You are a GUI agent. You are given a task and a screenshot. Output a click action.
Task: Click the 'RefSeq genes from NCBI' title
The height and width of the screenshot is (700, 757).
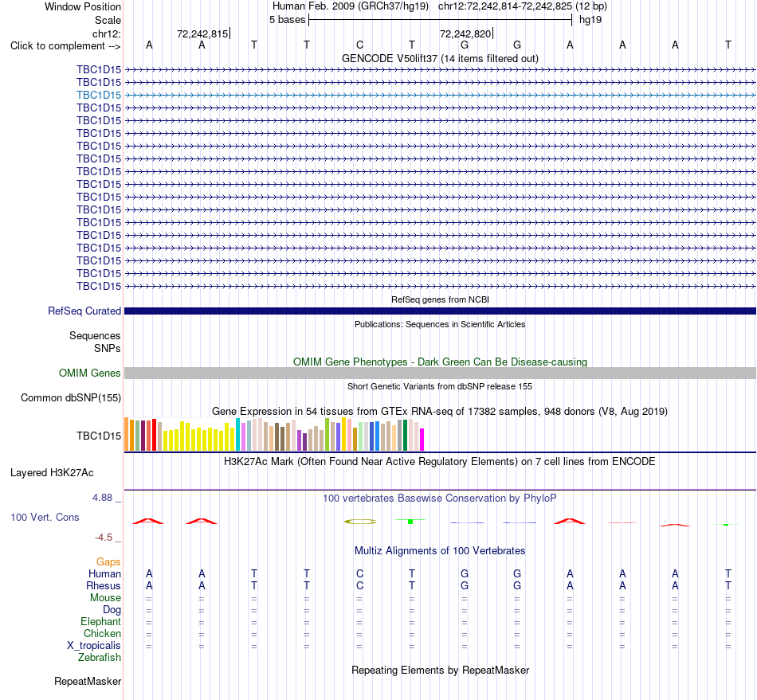coord(440,299)
